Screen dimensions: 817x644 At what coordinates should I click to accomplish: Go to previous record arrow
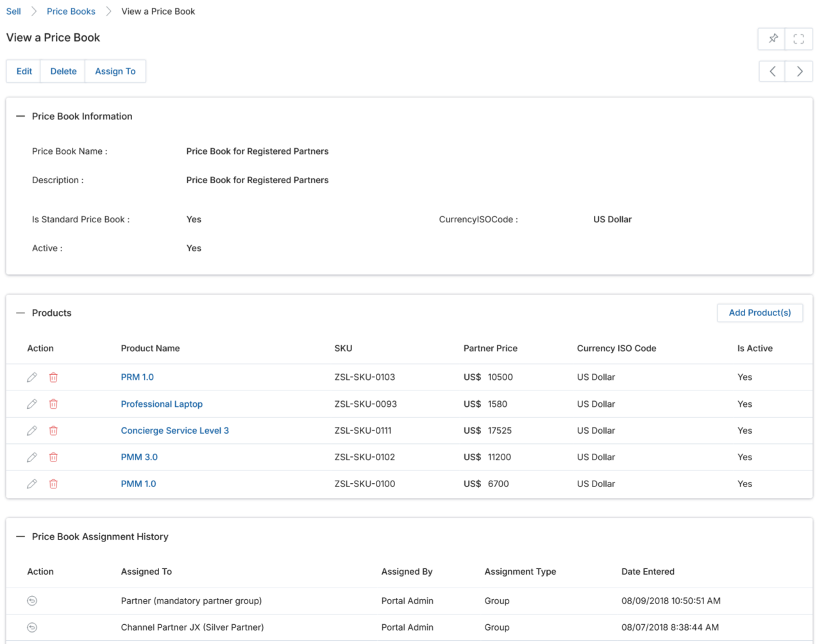[x=773, y=71]
